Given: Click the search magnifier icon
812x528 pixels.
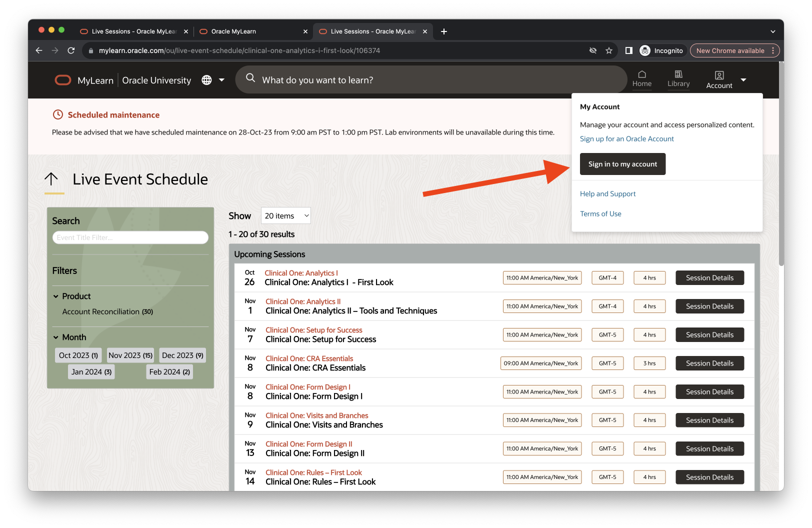Looking at the screenshot, I should pos(250,78).
